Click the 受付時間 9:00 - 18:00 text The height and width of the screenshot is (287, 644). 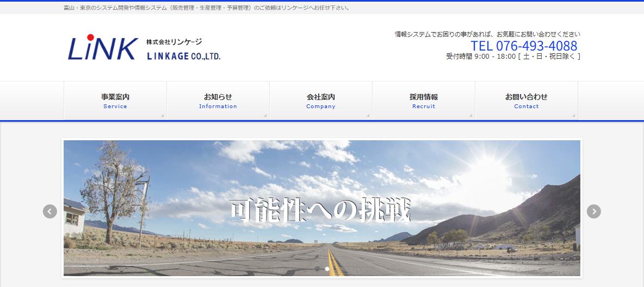(x=513, y=57)
